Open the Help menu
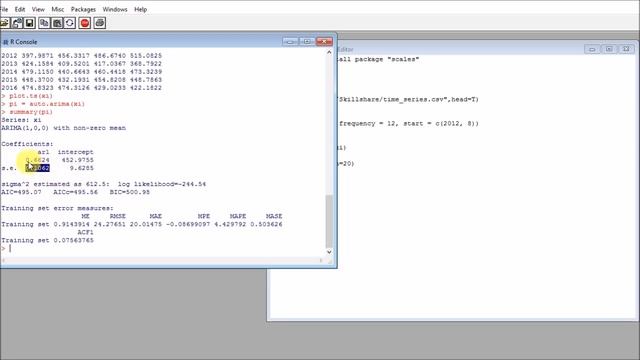 (x=140, y=9)
